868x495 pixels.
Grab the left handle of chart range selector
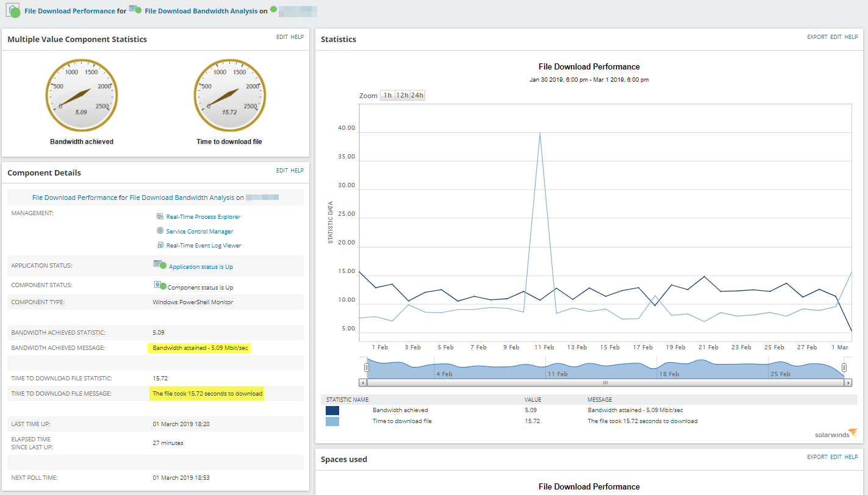367,367
